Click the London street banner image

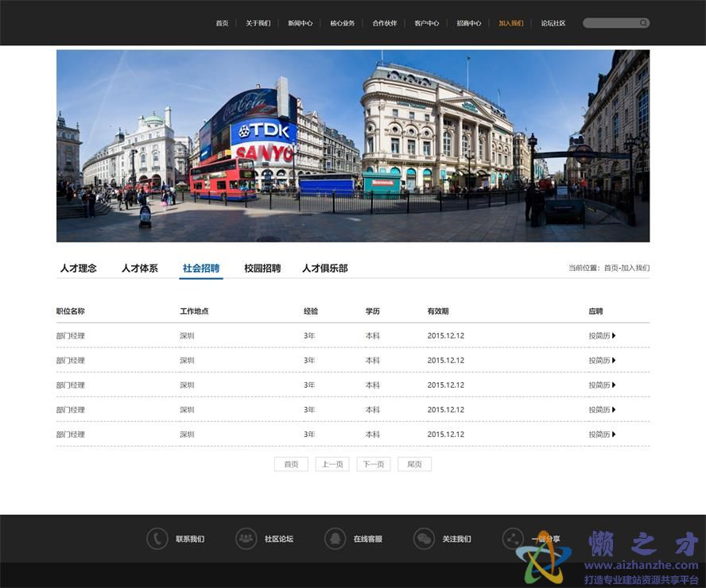tap(353, 146)
